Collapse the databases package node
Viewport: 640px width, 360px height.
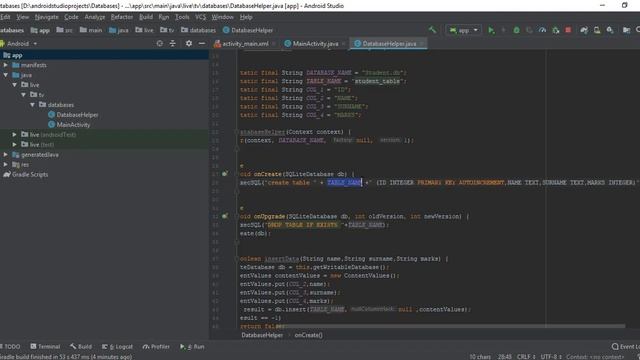[x=33, y=105]
